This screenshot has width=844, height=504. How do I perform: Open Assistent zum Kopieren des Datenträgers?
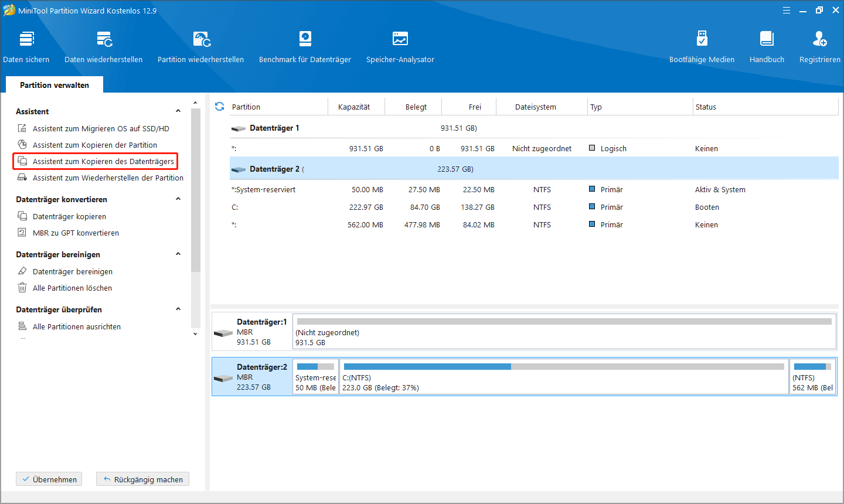103,161
